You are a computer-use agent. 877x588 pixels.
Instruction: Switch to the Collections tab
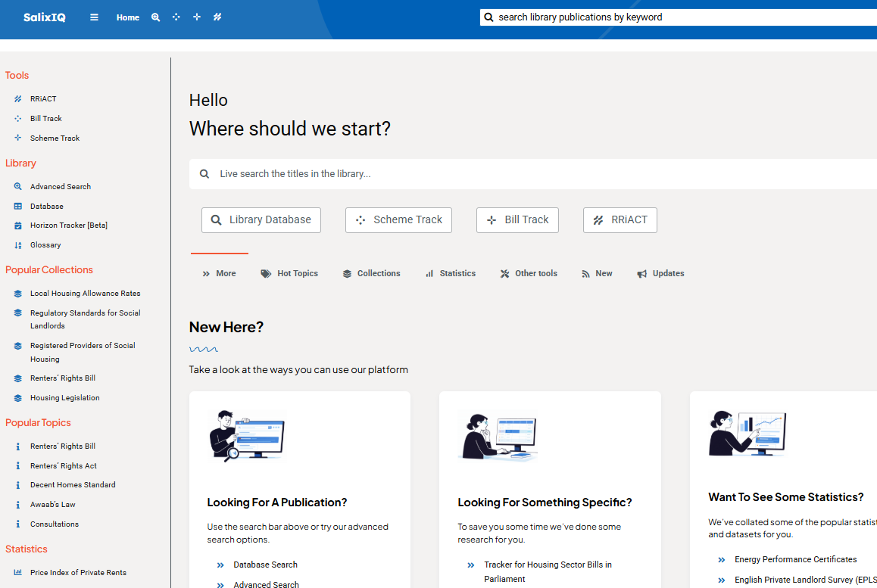371,274
